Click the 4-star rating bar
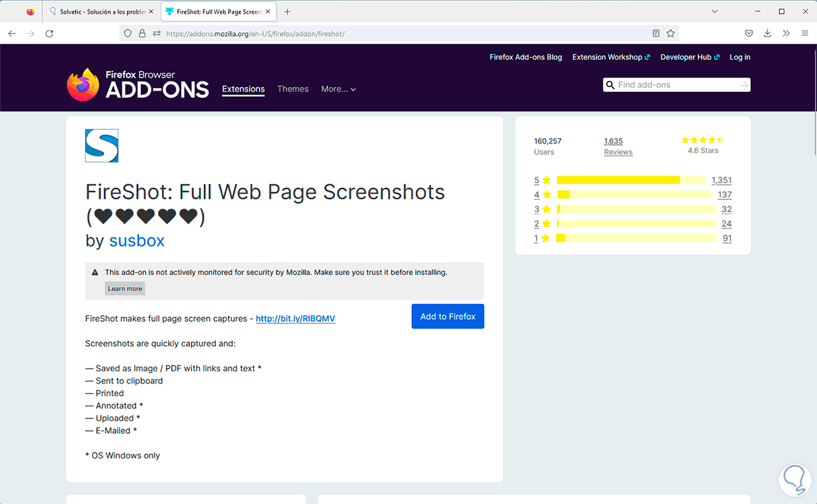This screenshot has width=817, height=504. [x=634, y=195]
